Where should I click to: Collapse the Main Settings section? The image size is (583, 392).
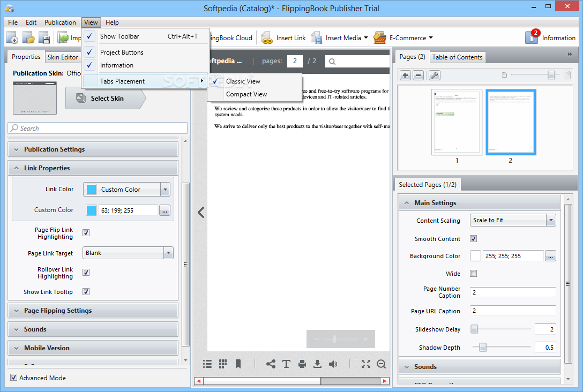[x=479, y=202]
